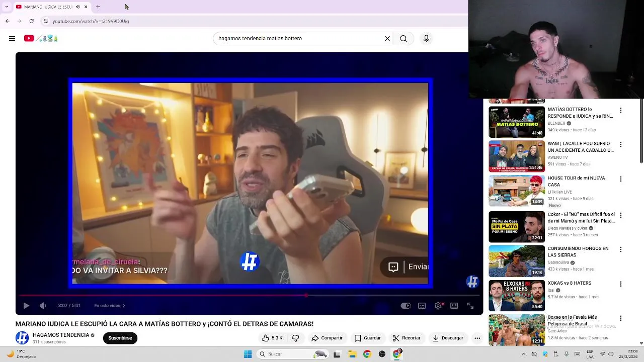Mute the video player volume
Image resolution: width=644 pixels, height=362 pixels.
[43, 305]
